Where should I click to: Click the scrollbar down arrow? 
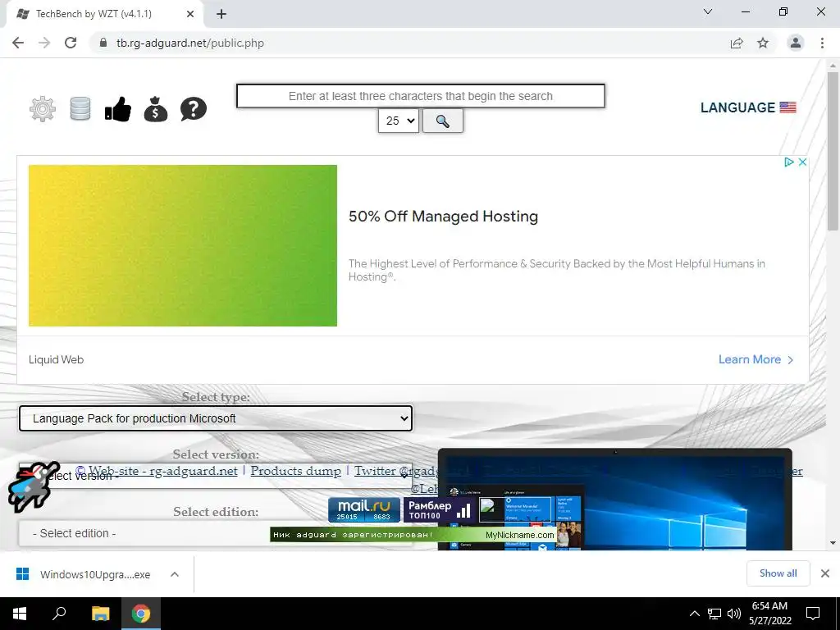(833, 543)
